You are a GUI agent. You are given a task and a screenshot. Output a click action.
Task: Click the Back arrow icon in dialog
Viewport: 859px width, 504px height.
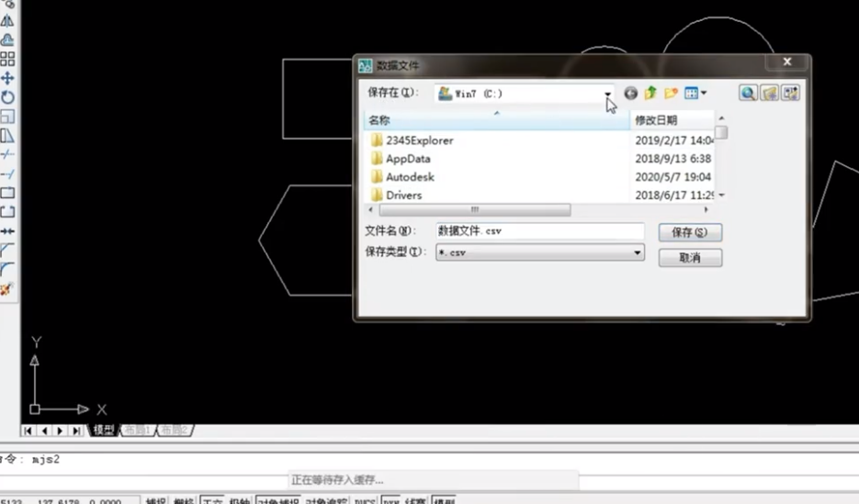coord(630,93)
